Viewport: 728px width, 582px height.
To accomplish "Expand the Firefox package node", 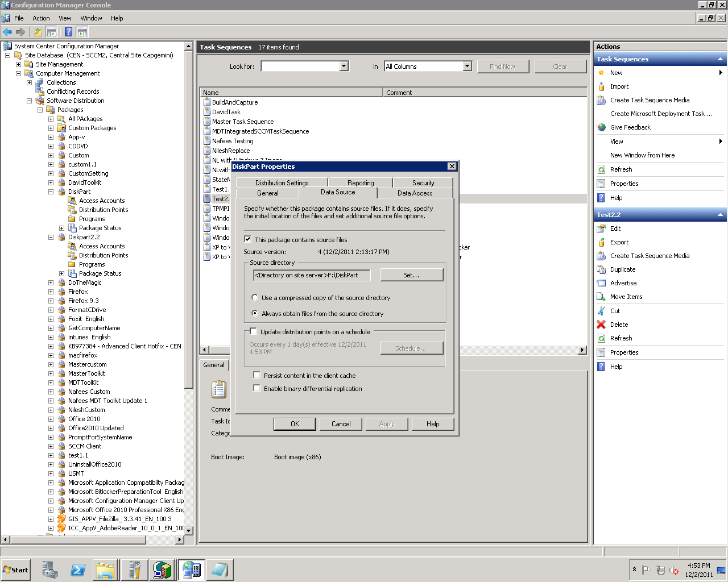I will (51, 292).
